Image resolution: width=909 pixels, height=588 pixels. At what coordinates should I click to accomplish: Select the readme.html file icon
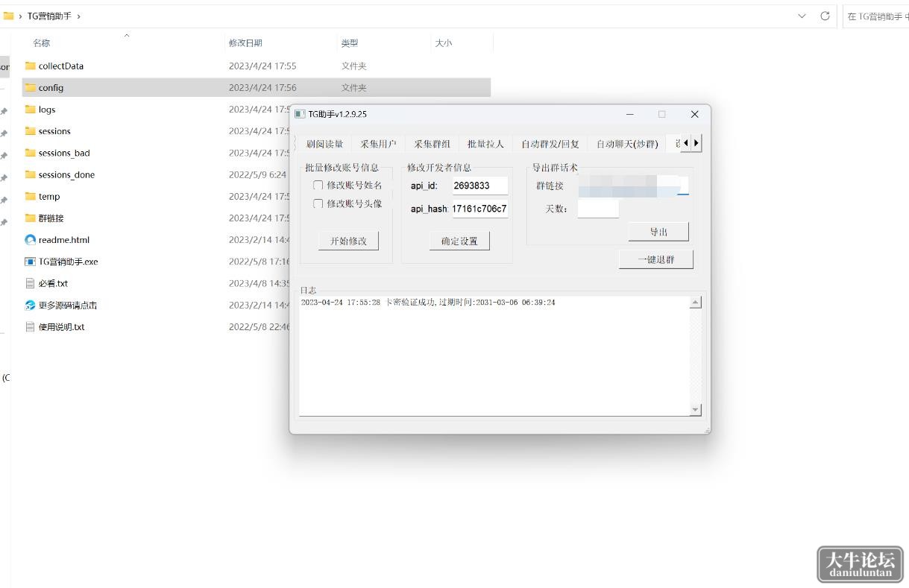31,240
